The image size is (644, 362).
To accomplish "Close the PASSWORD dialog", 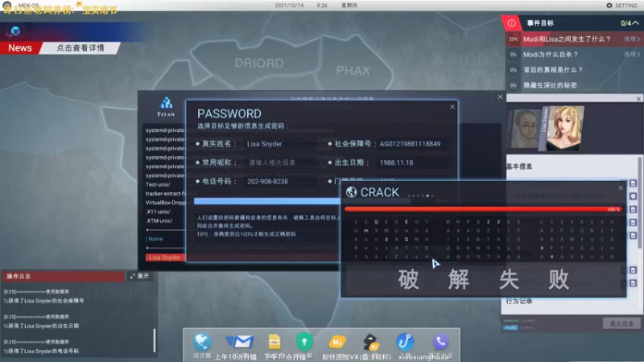I will 452,107.
